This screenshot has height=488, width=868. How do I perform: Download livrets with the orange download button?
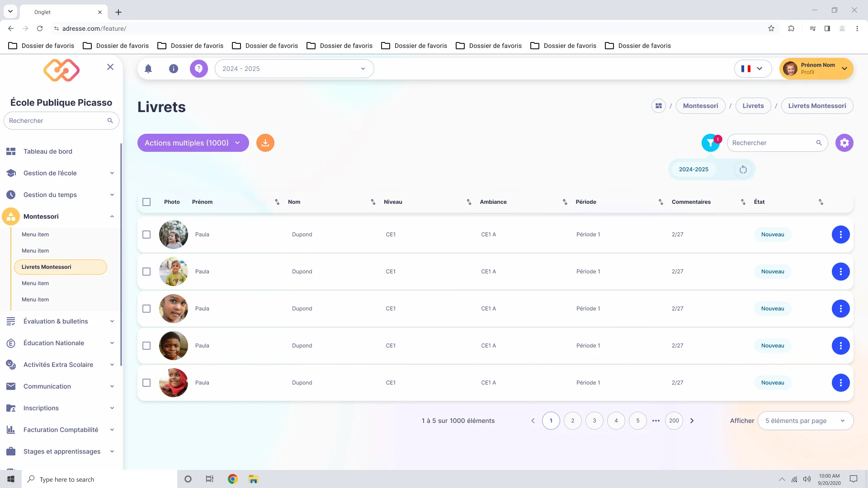(265, 143)
